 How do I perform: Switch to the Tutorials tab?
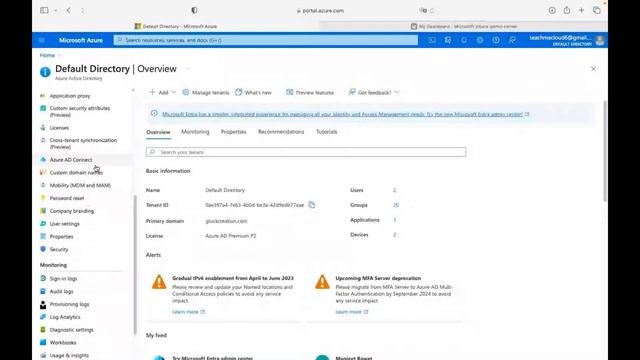tap(327, 132)
